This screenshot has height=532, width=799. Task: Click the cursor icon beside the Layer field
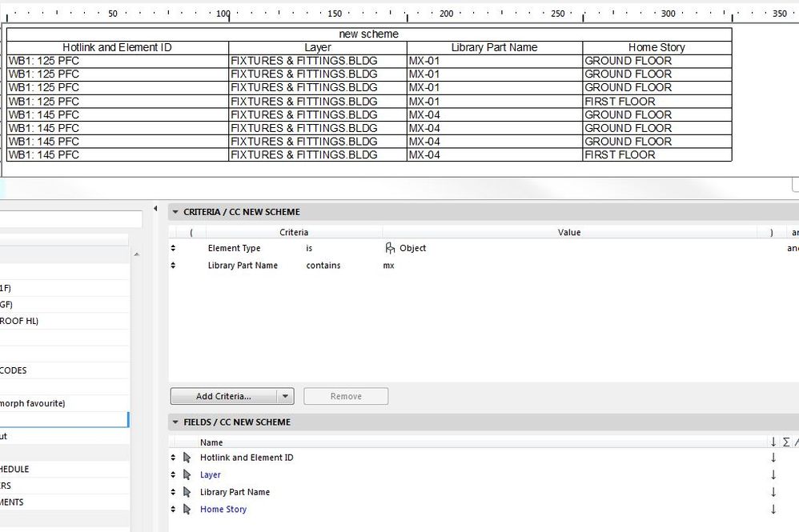click(x=187, y=475)
